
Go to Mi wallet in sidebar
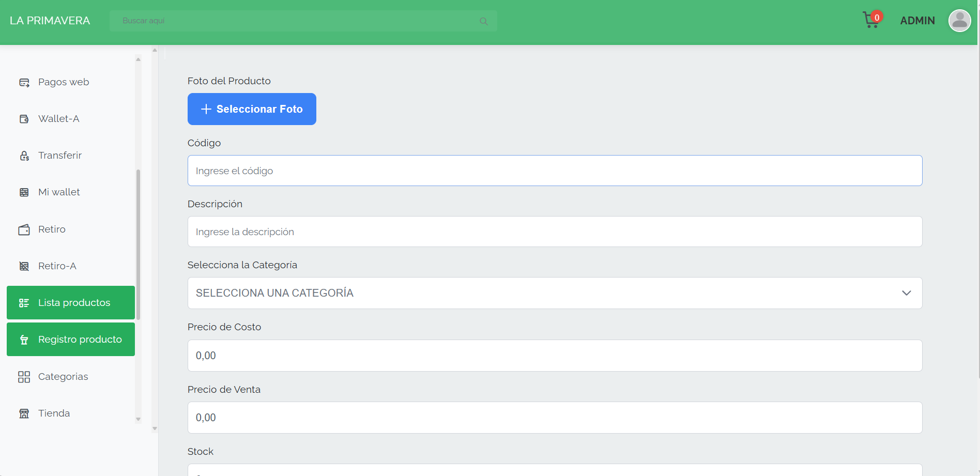click(x=59, y=192)
